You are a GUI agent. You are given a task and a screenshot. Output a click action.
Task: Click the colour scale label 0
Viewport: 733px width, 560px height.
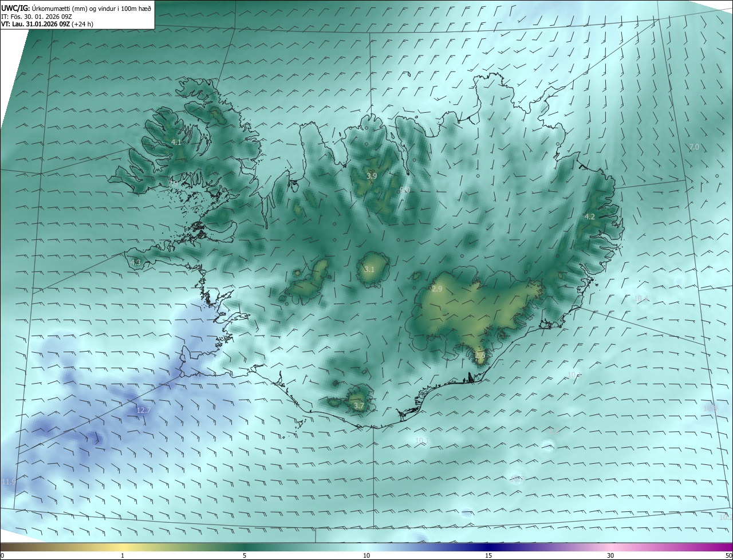[2, 556]
